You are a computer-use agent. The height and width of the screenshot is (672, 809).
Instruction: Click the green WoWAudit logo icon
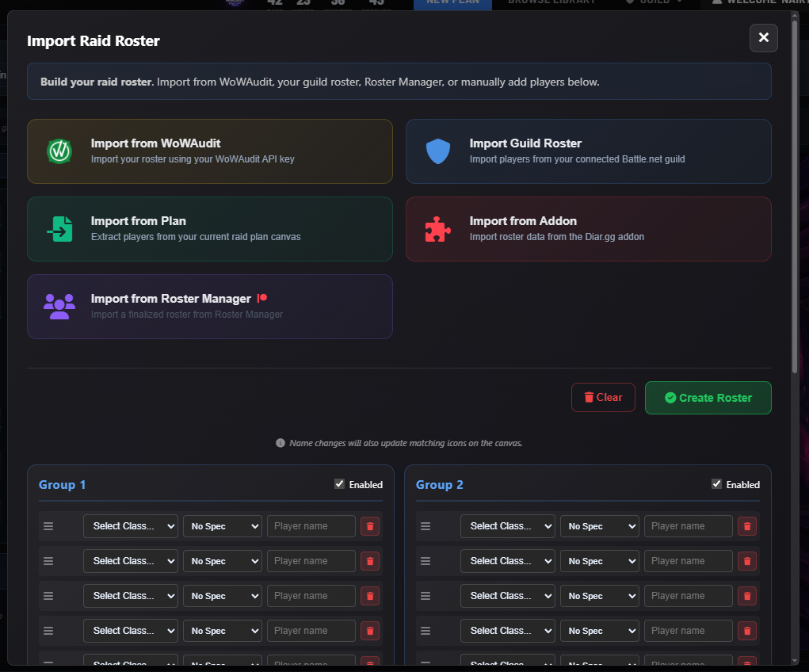[59, 151]
